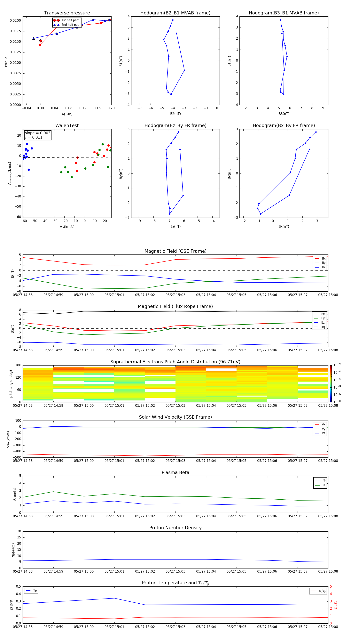Click the 'r = 0.011' annotation
The image size is (351, 644).
34,137
